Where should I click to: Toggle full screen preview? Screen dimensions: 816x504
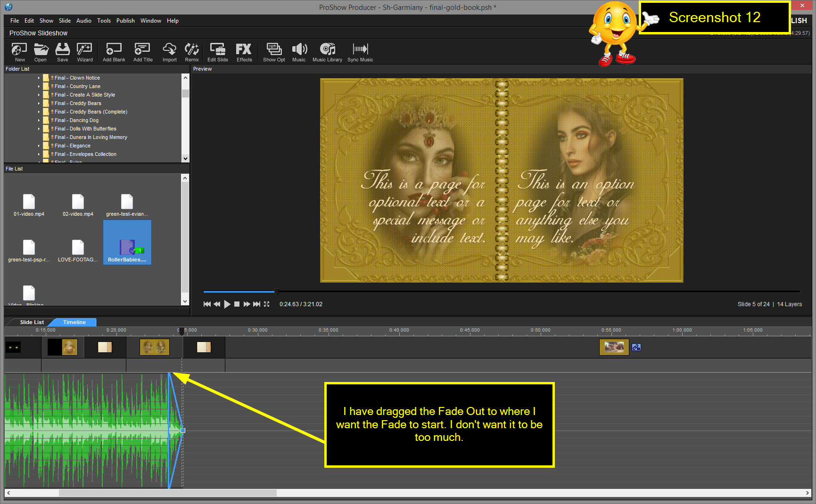(x=267, y=304)
